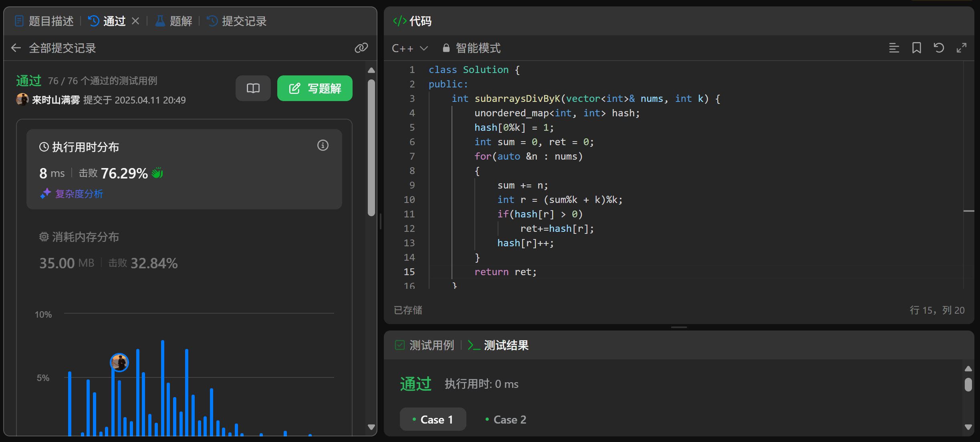
Task: Click the left panel vertical scrollbar thumb
Action: pos(371,148)
